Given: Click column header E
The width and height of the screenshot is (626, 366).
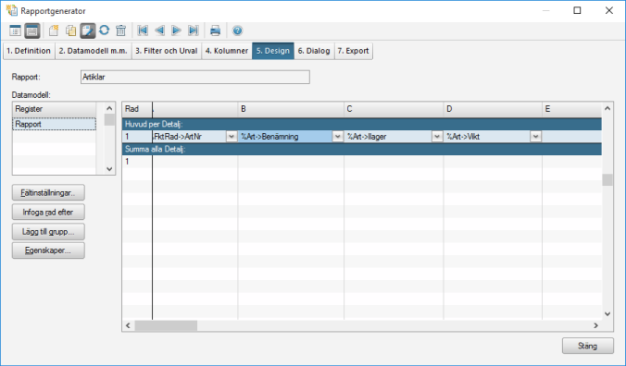Looking at the screenshot, I should click(x=572, y=109).
